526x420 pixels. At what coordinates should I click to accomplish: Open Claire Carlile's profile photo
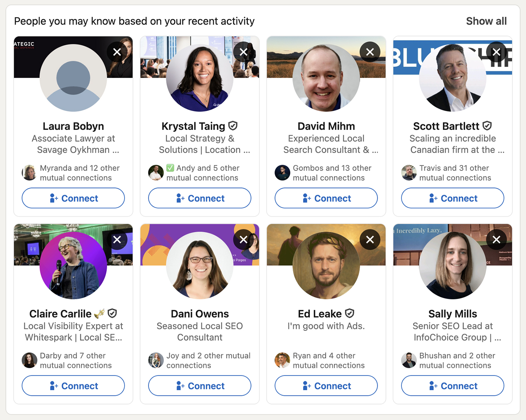(x=73, y=265)
